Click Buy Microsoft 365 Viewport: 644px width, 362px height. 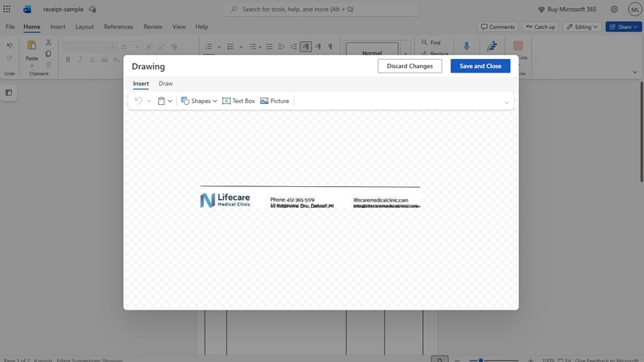pyautogui.click(x=567, y=9)
